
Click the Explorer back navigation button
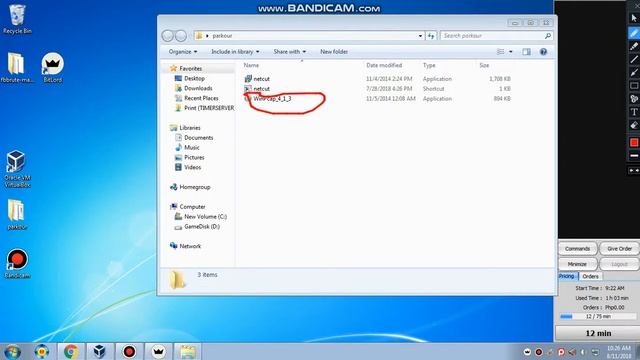[x=168, y=36]
